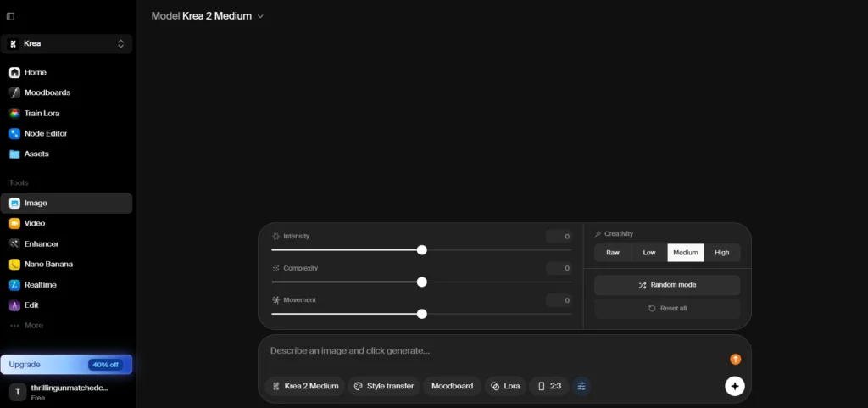This screenshot has height=408, width=868.
Task: Open the Lora chip in prompt bar
Action: (x=505, y=387)
